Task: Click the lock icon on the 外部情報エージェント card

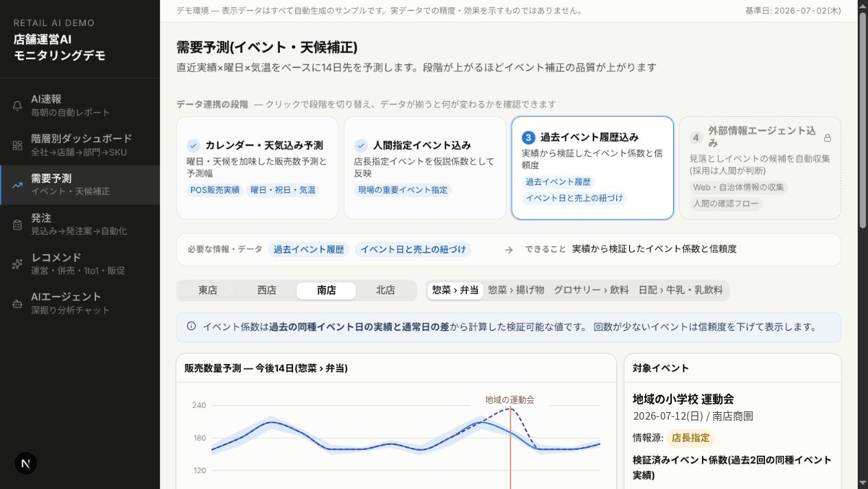Action: 828,137
